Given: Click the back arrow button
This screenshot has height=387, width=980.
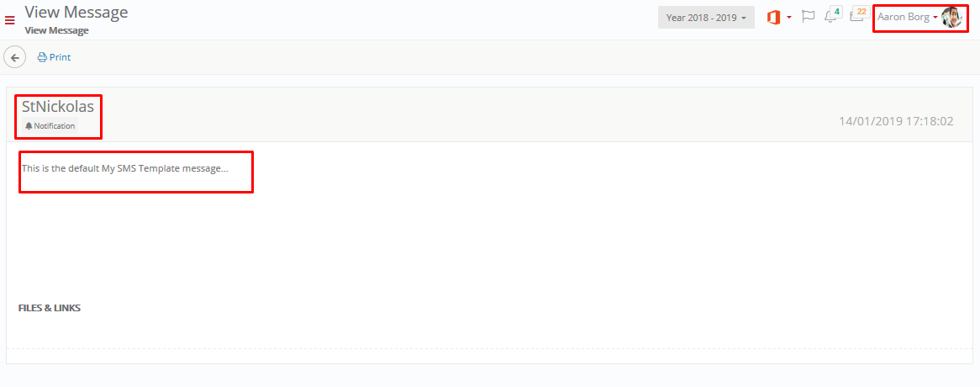Looking at the screenshot, I should (x=15, y=57).
